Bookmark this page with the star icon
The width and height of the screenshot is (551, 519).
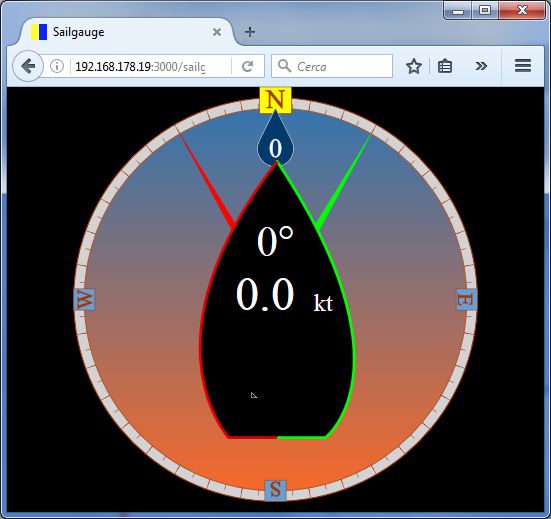point(414,66)
